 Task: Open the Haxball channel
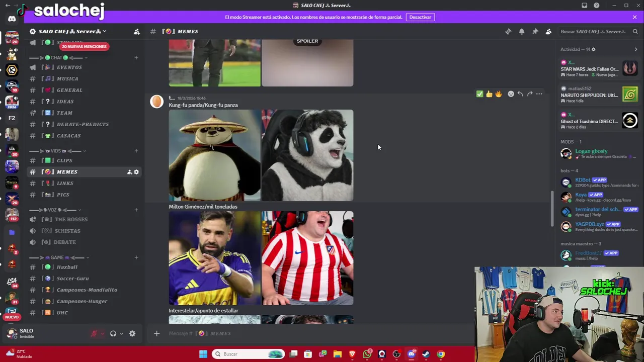(84, 267)
